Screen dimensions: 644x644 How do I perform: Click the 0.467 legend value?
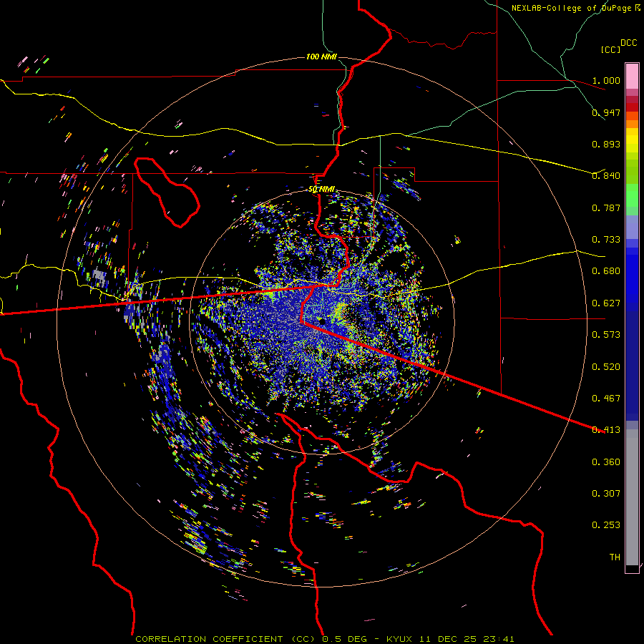click(606, 399)
